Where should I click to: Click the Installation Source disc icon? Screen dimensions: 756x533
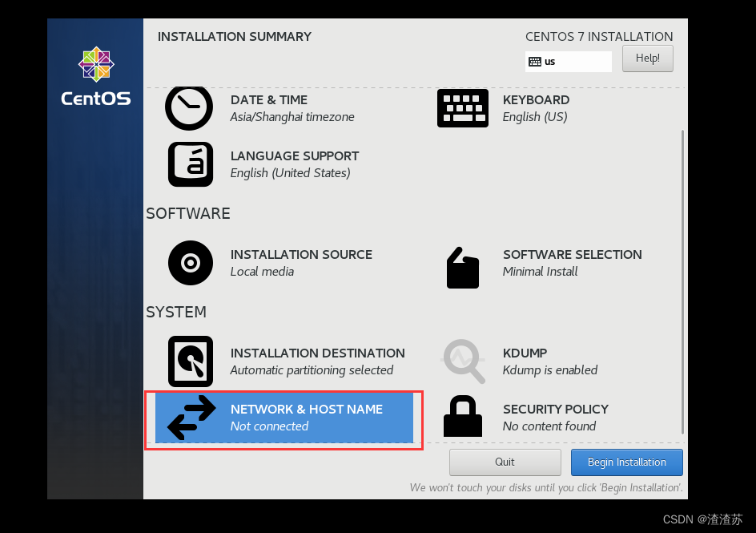191,263
